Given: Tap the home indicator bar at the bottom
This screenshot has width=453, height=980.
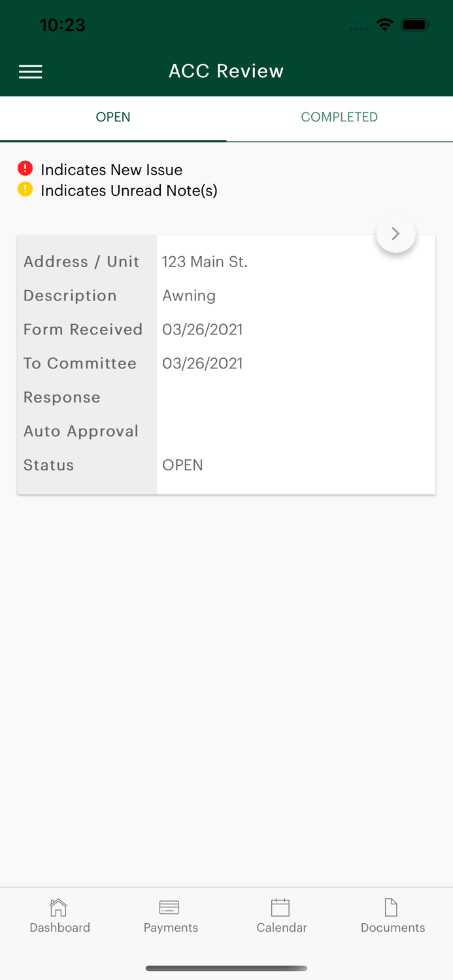Looking at the screenshot, I should pyautogui.click(x=226, y=968).
